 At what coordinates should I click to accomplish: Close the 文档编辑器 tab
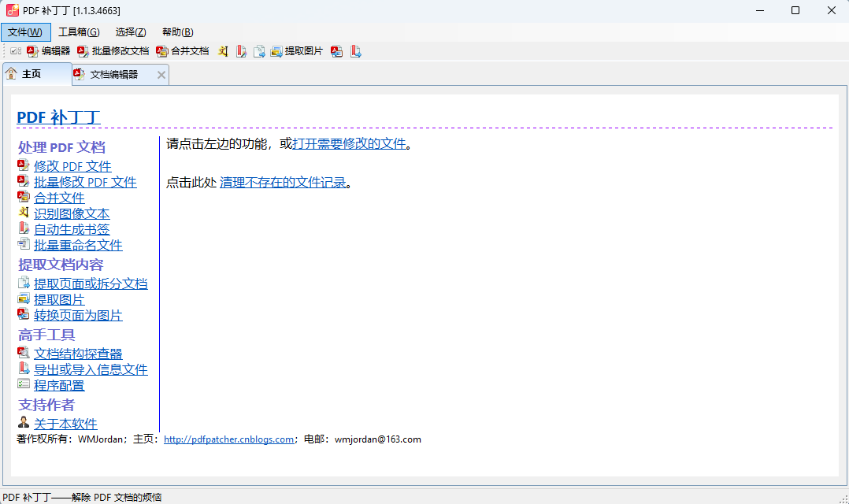click(161, 75)
